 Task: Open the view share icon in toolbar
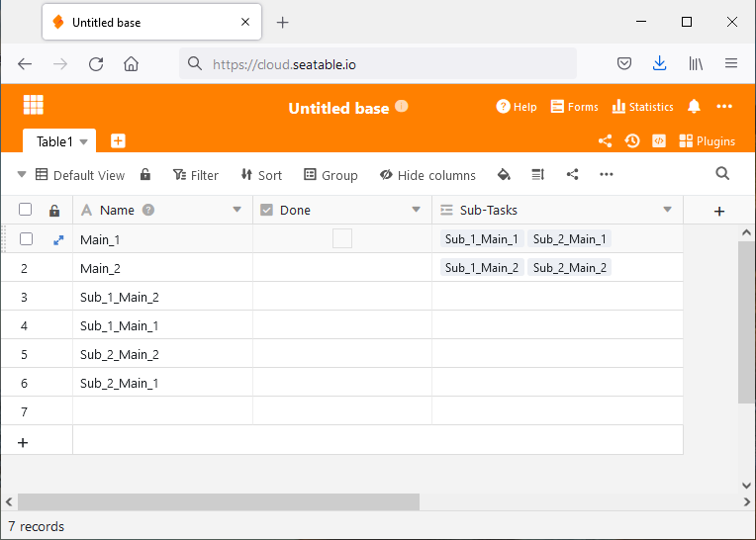572,175
